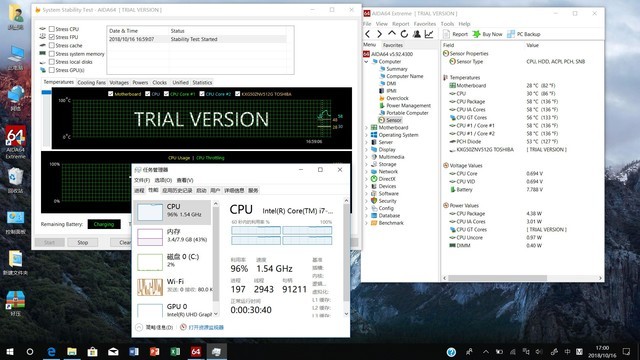Open Microsoft Edge from the taskbar

pos(51,351)
